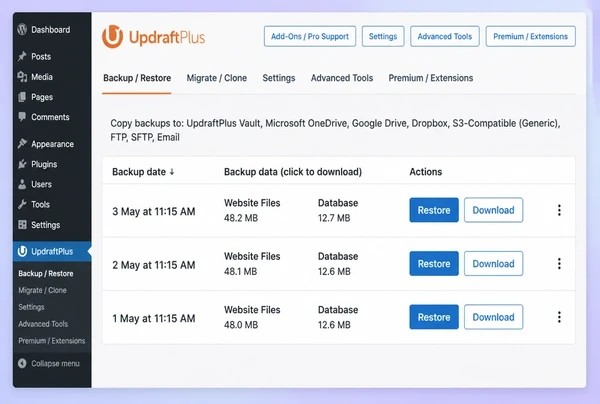Download the 1 May backup
The width and height of the screenshot is (600, 404).
pos(493,317)
